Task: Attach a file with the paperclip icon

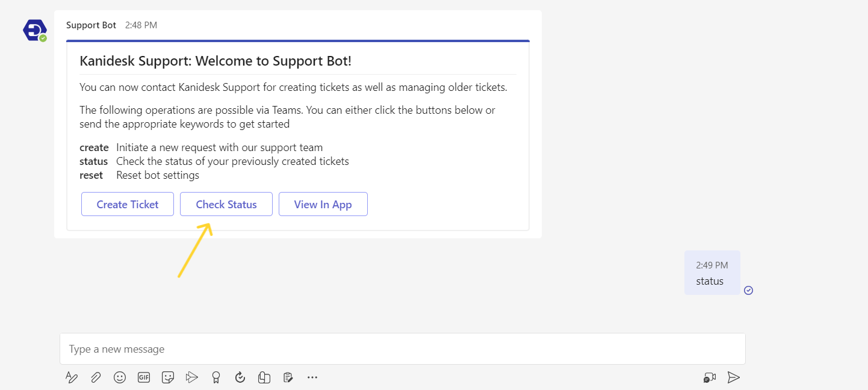Action: [x=96, y=377]
